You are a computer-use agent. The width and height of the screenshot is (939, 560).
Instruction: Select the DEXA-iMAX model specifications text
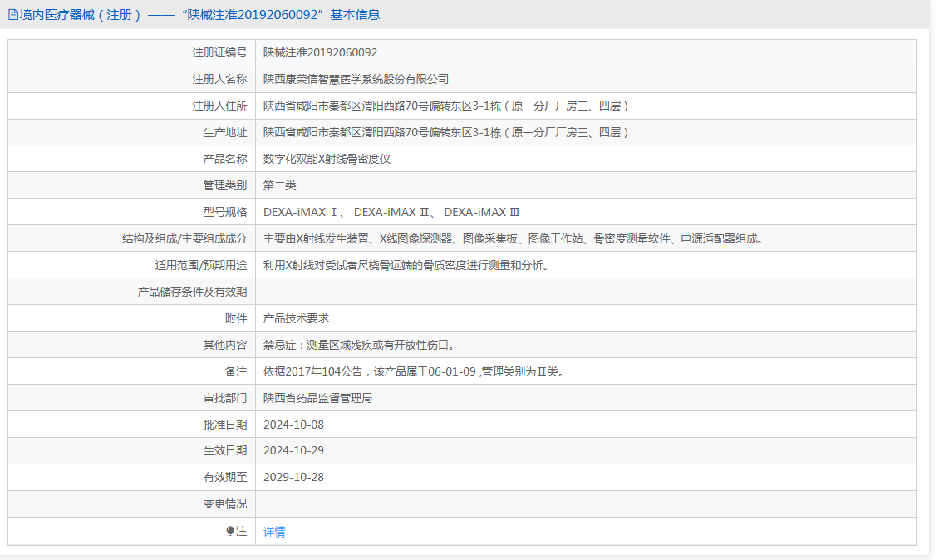[391, 212]
